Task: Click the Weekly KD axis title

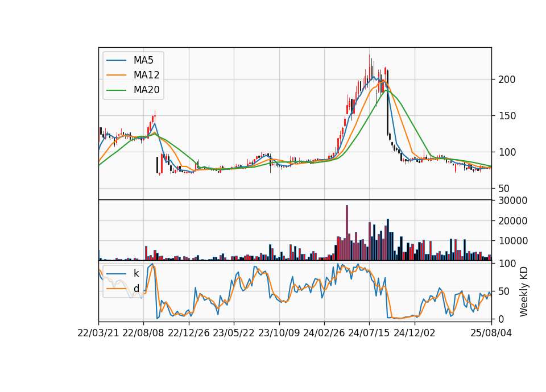Action: point(524,291)
